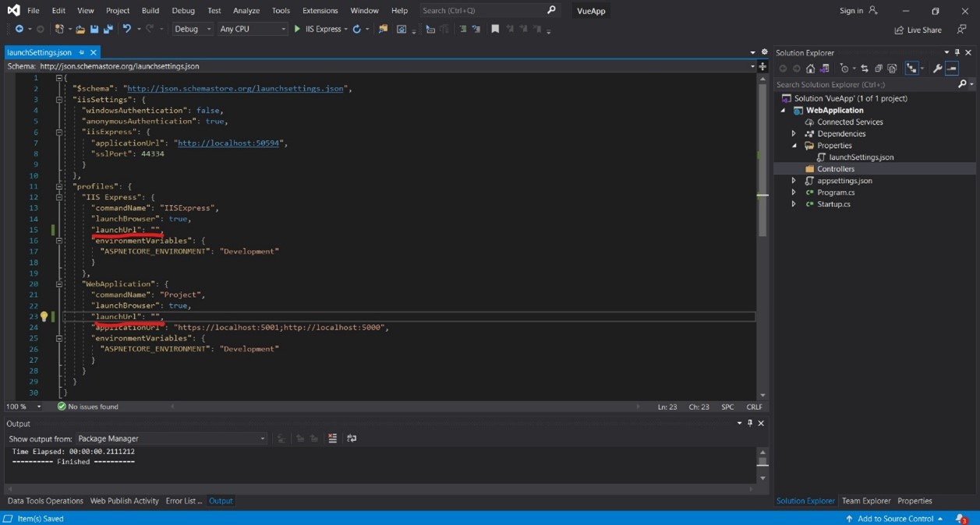Open the Extensions menu

[x=320, y=10]
